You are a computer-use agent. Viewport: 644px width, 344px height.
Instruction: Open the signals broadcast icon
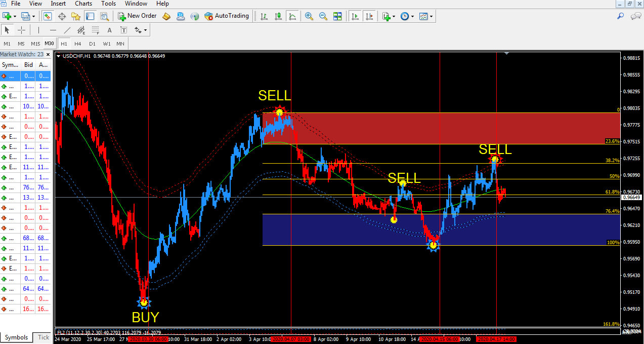tap(195, 16)
